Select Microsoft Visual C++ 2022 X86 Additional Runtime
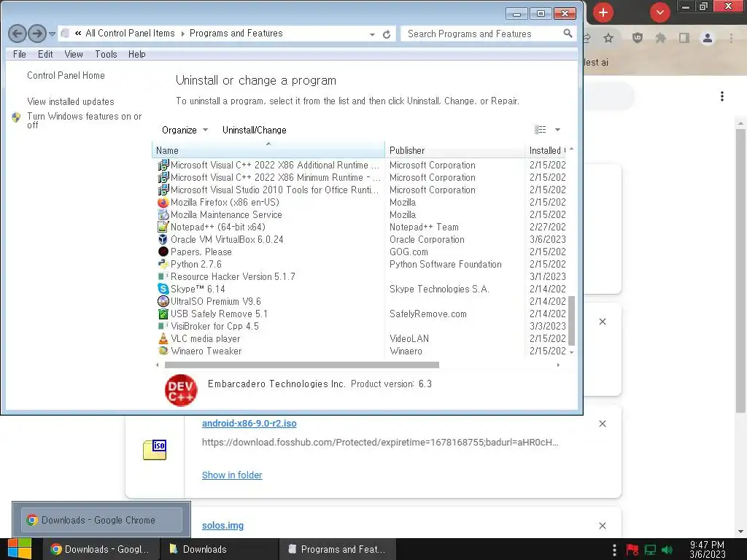The height and width of the screenshot is (560, 747). [275, 166]
